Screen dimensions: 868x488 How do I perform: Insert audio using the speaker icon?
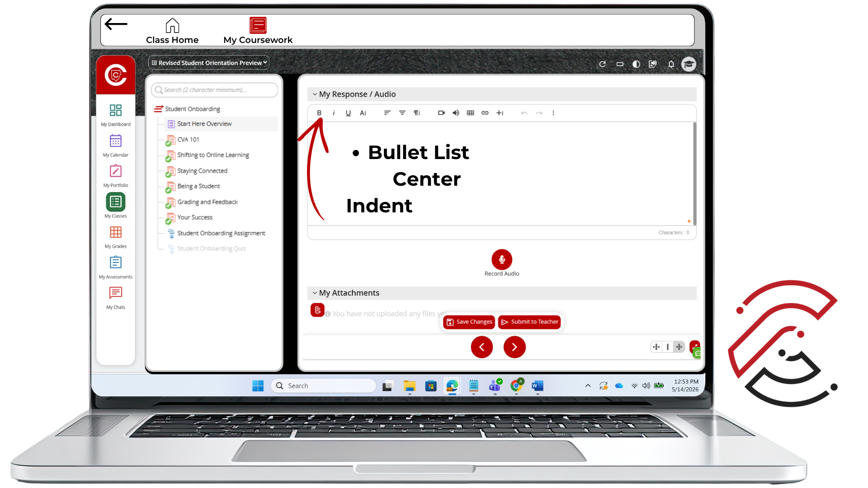tap(456, 113)
